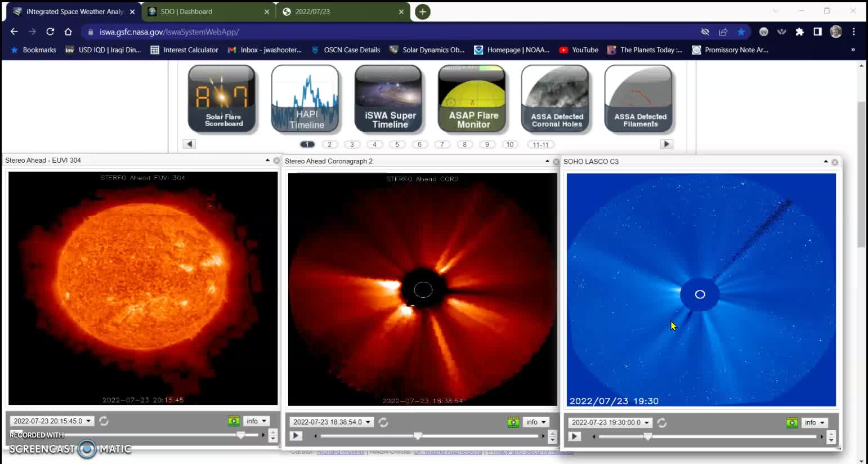Screen dimensions: 868x464
Task: Select carousel page 1
Action: click(x=307, y=145)
